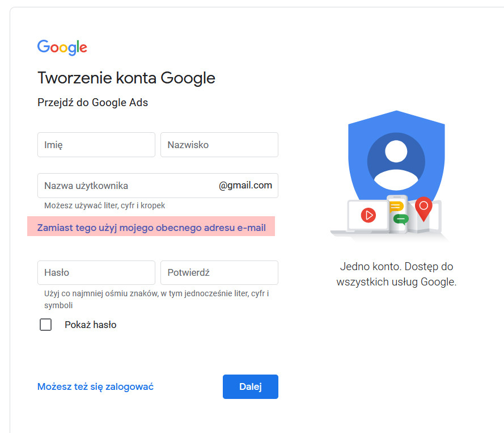
Task: Click the yellow chat bubble icon
Action: pos(396,207)
